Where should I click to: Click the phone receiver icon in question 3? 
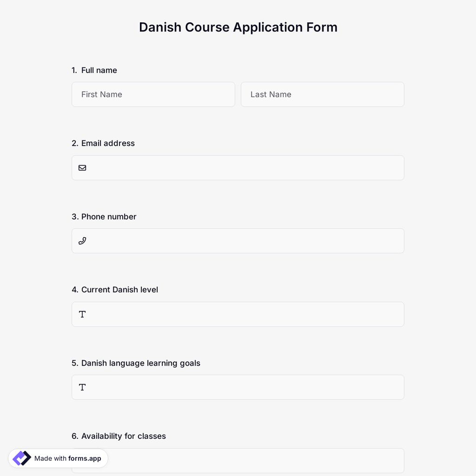[82, 240]
